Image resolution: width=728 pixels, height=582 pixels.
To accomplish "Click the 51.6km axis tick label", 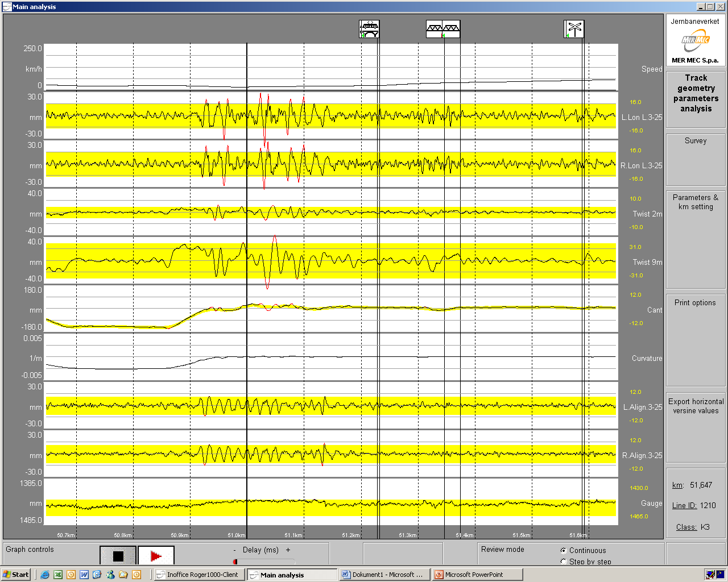I will click(578, 535).
